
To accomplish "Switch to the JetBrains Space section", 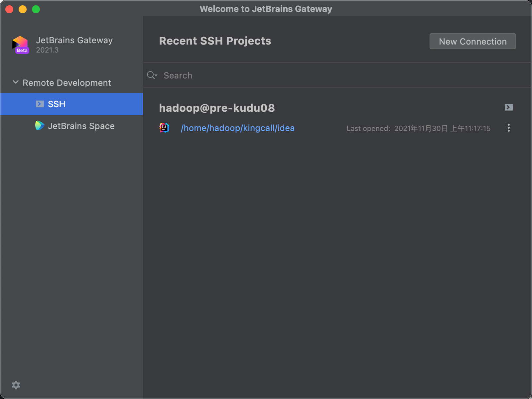I will click(x=81, y=126).
